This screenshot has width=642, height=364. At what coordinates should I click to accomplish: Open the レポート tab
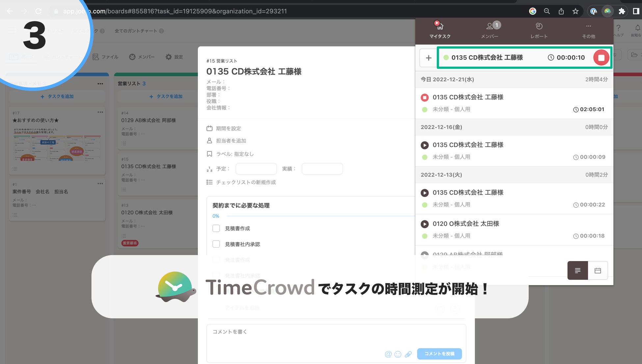(x=539, y=30)
